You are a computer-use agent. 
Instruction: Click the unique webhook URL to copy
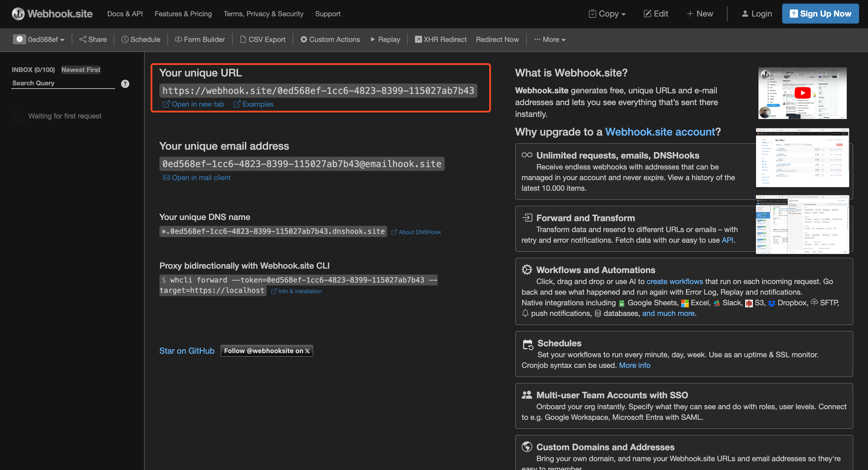(x=318, y=91)
